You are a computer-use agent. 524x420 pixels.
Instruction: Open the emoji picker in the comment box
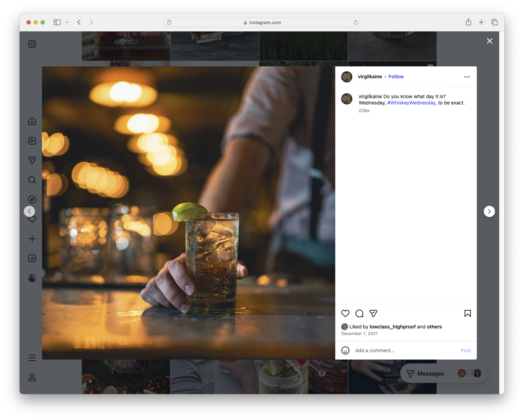pyautogui.click(x=345, y=350)
